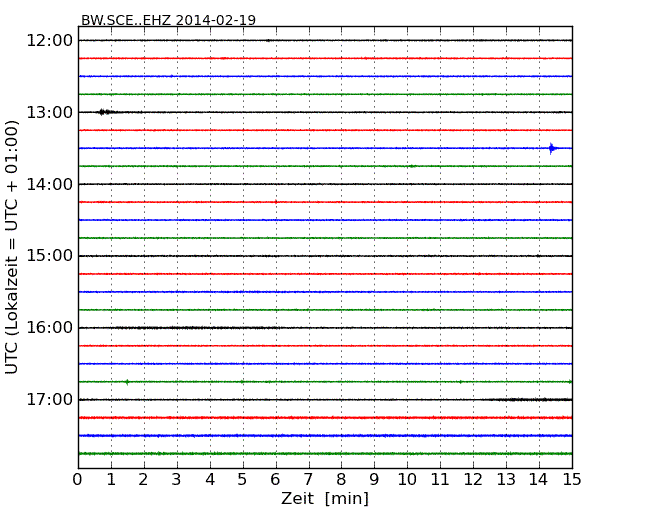Click the 10 tick on the time axis

coord(407,480)
